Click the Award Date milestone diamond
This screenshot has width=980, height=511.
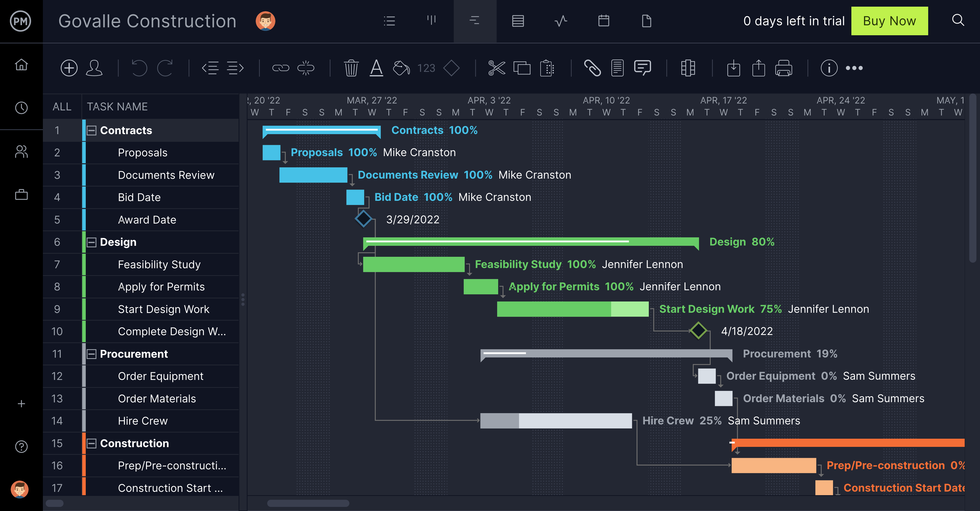pos(363,219)
